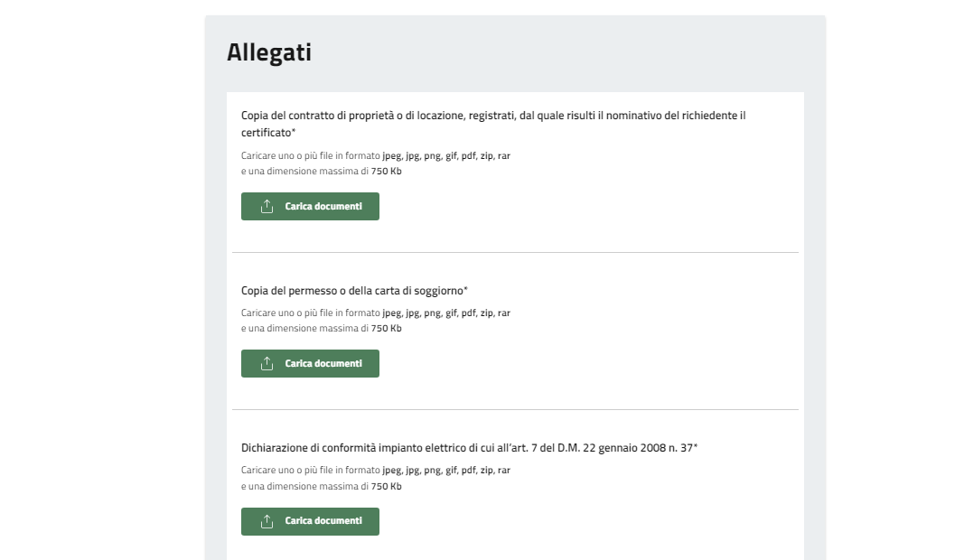Click upload icon for electrical conformity declaration
The width and height of the screenshot is (964, 560).
267,521
